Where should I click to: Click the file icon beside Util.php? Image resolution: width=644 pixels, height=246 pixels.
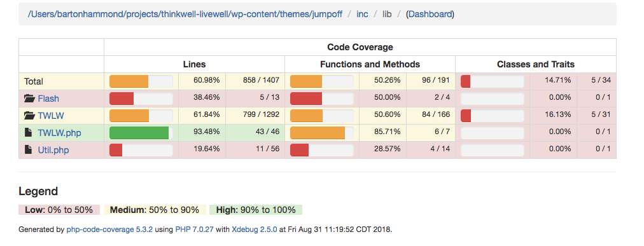28,150
